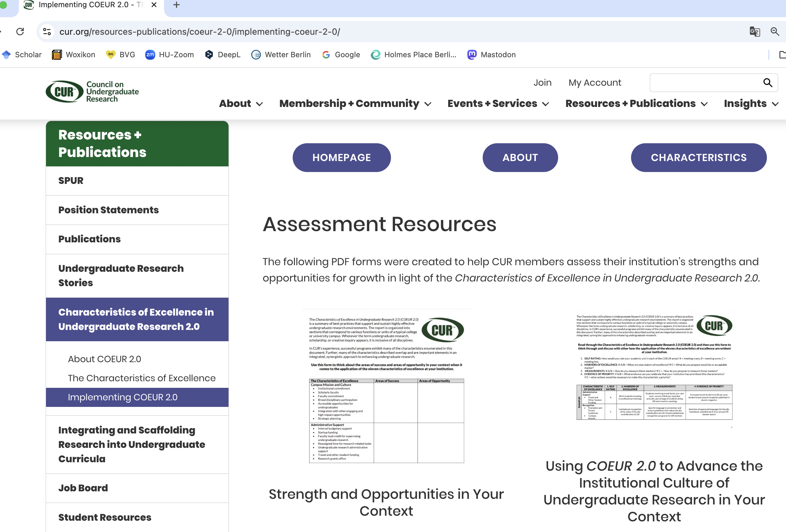This screenshot has width=786, height=532.
Task: Click the zoom magnifier icon in address bar
Action: coord(774,32)
